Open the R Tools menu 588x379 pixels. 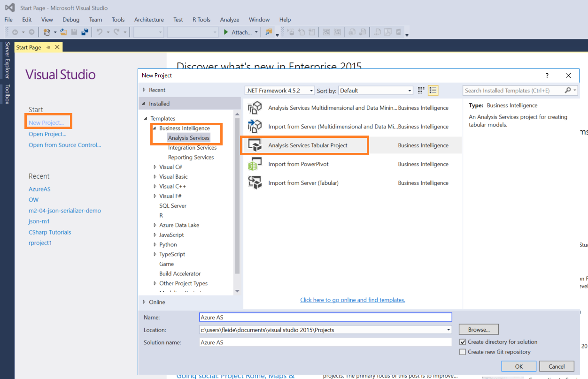coord(201,20)
